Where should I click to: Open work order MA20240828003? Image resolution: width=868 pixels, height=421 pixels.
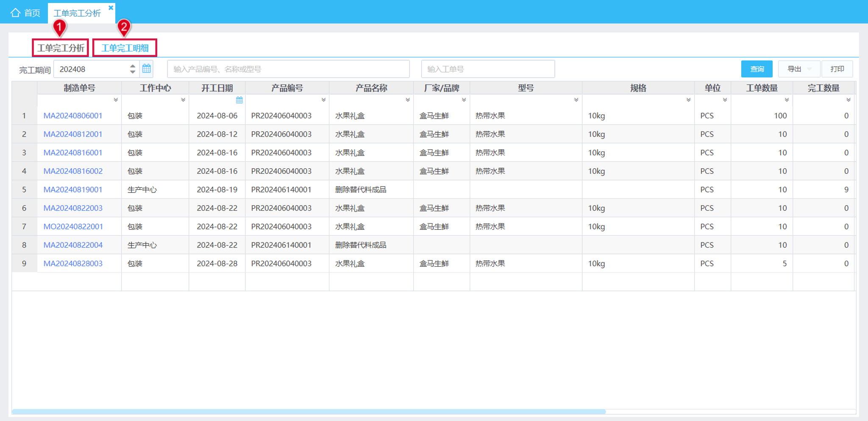pos(73,263)
